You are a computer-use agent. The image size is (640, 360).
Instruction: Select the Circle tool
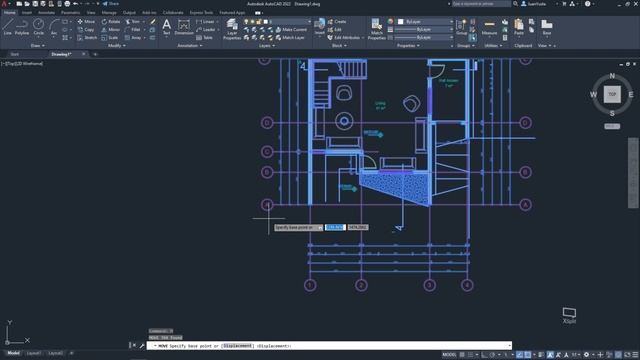click(x=38, y=27)
